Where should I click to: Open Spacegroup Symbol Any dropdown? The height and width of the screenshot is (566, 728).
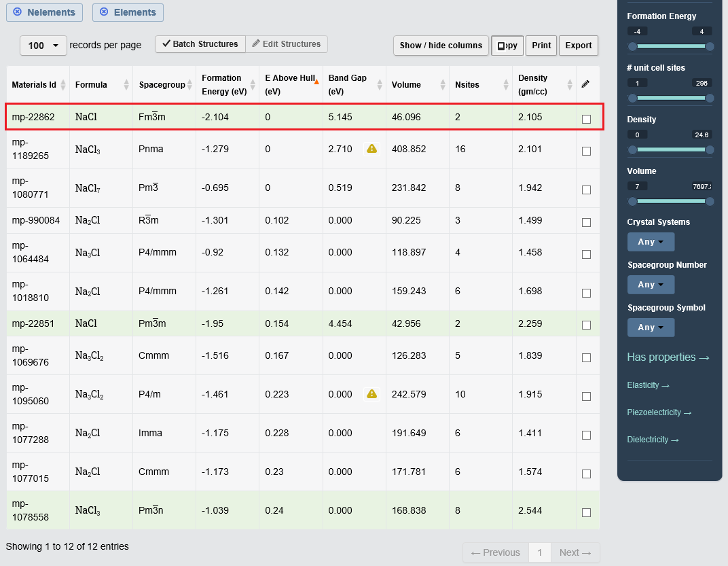[x=651, y=327]
